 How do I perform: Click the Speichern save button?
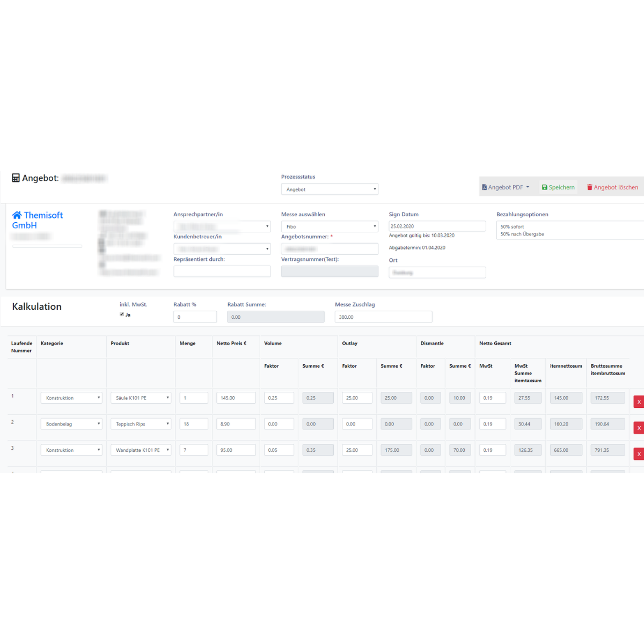[x=558, y=187]
